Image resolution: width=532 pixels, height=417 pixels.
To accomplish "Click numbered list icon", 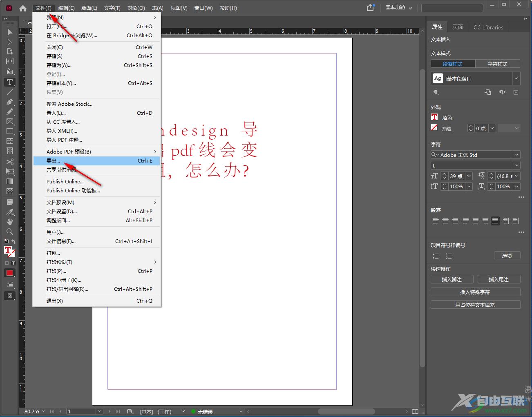I will [x=449, y=256].
